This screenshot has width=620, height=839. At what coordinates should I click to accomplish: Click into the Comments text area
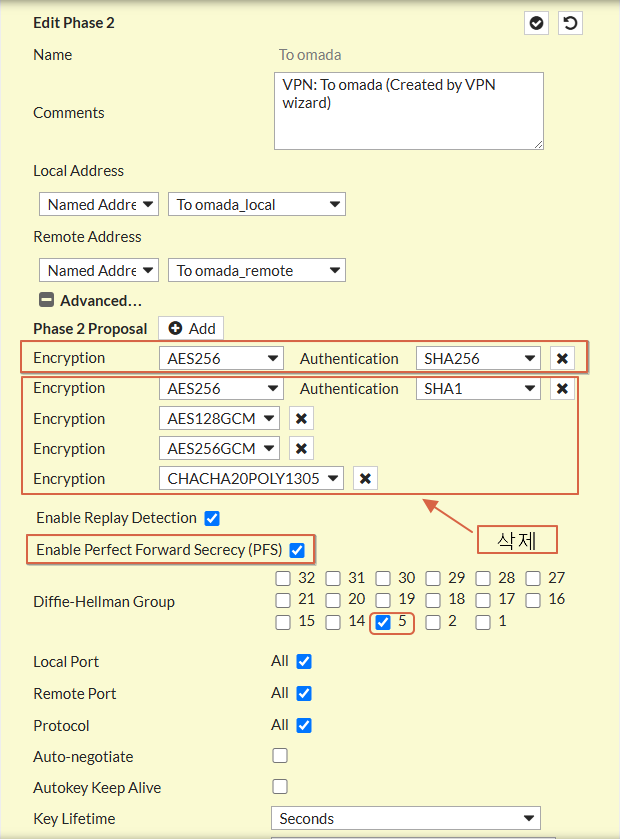point(409,111)
